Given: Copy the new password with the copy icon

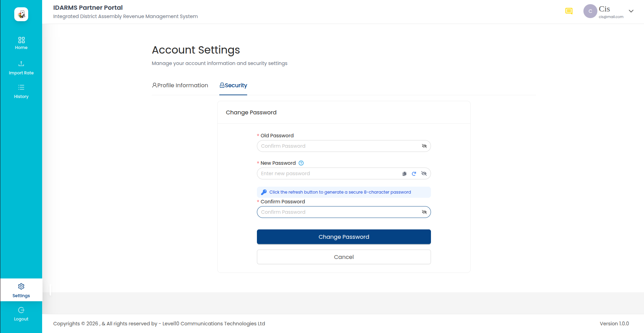Looking at the screenshot, I should 405,174.
